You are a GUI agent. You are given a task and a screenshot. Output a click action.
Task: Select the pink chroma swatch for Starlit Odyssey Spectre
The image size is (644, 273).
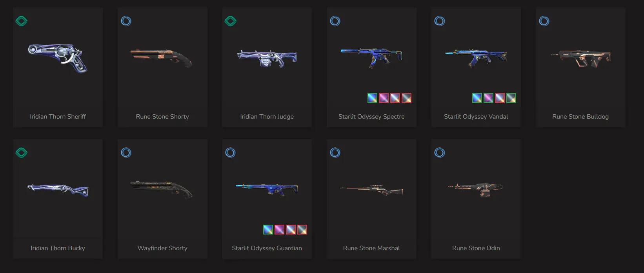384,98
